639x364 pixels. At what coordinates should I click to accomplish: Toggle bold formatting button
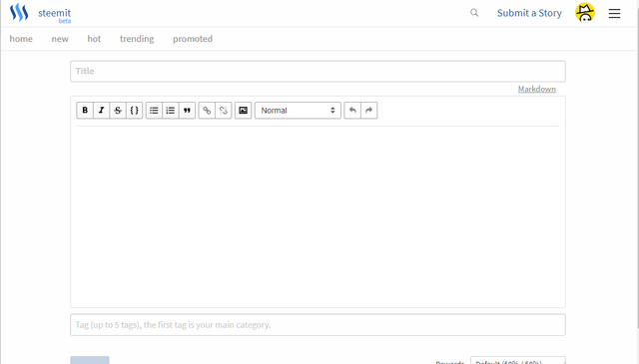point(85,111)
